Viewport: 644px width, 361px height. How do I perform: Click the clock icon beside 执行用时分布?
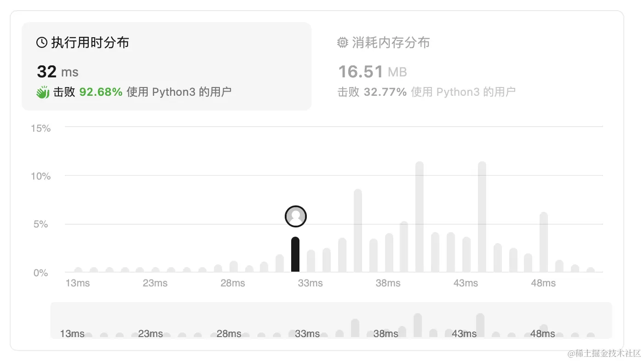click(42, 43)
